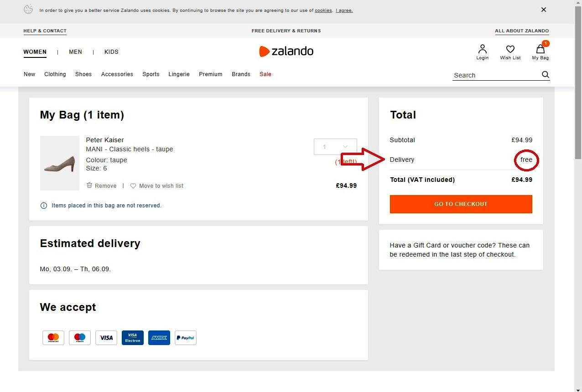The height and width of the screenshot is (392, 582).
Task: Open the Lingerie menu category
Action: point(179,74)
